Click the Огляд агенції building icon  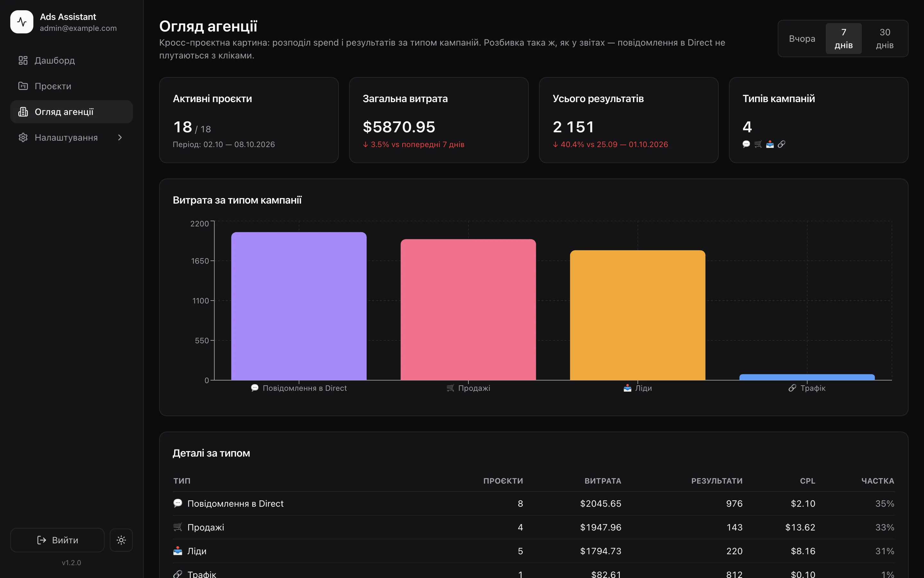click(23, 112)
